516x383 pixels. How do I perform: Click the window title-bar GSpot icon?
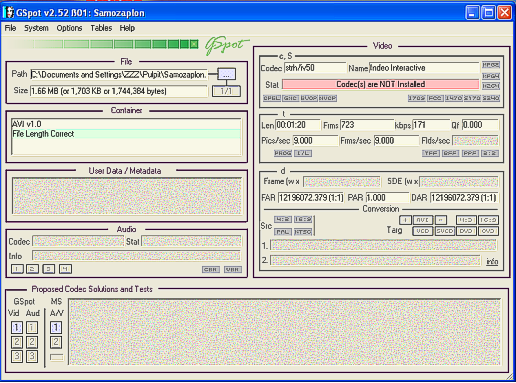tap(9, 13)
